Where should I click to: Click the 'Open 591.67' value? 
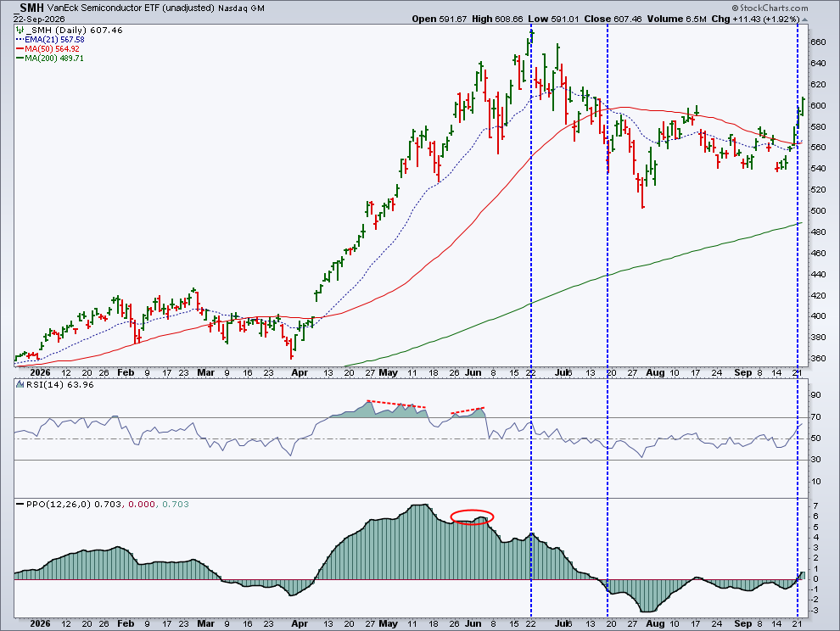click(440, 19)
